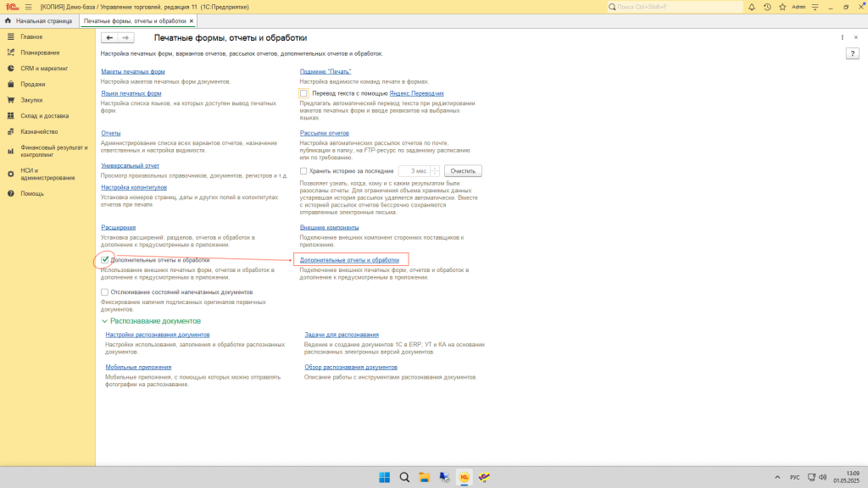Open Рассылки отчетов link

(325, 133)
